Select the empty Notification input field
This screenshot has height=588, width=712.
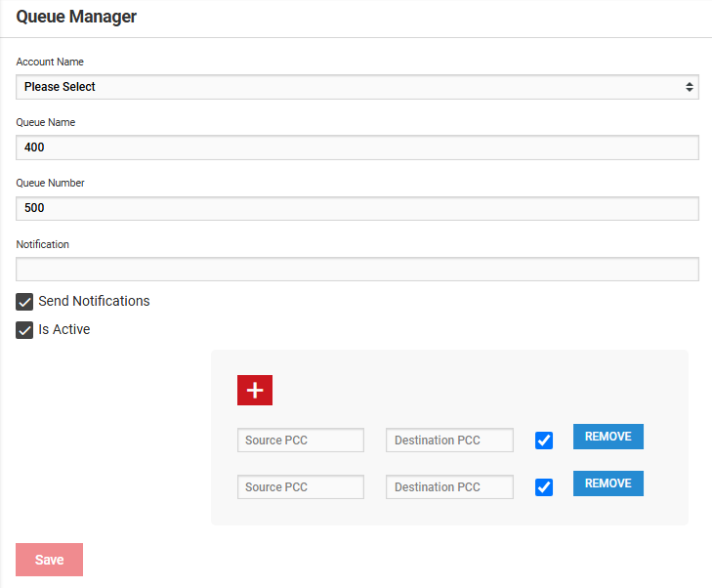pyautogui.click(x=357, y=270)
